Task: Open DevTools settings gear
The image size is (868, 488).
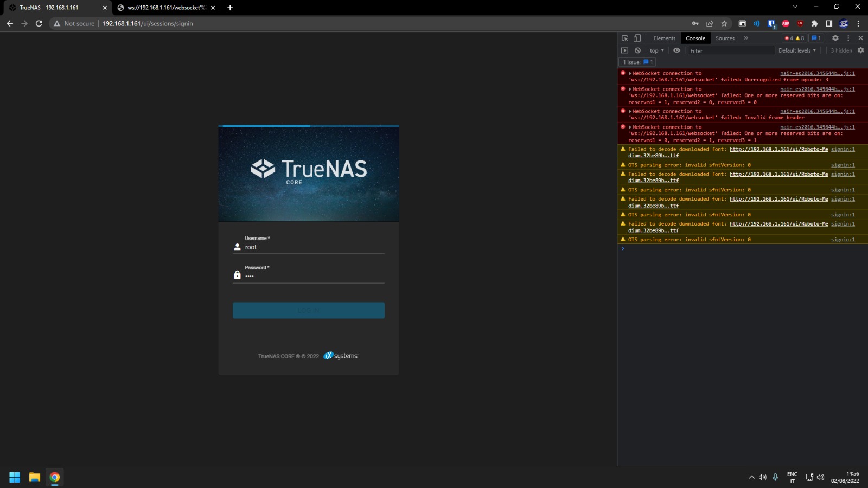Action: [835, 38]
